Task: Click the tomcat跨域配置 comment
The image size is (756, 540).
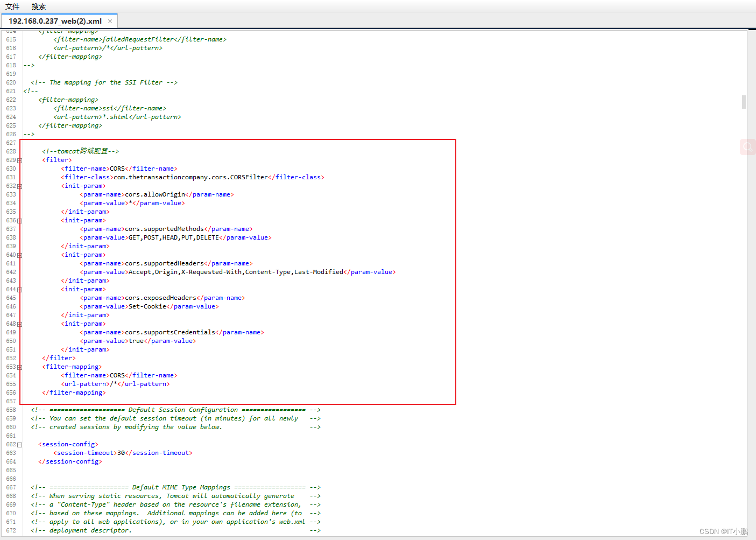Action: point(81,151)
